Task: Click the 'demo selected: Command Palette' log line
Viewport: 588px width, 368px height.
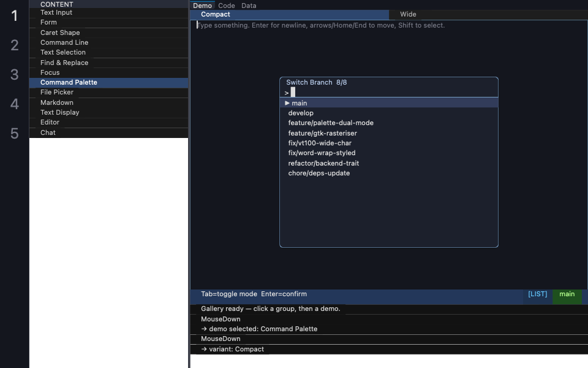Action: pyautogui.click(x=259, y=329)
